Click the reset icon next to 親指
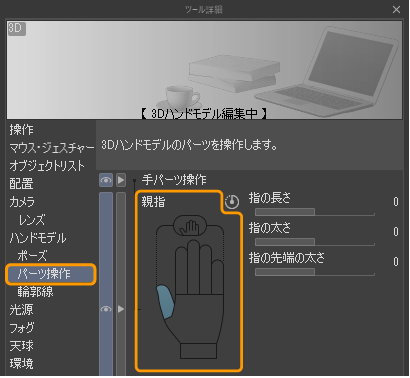 click(x=232, y=202)
